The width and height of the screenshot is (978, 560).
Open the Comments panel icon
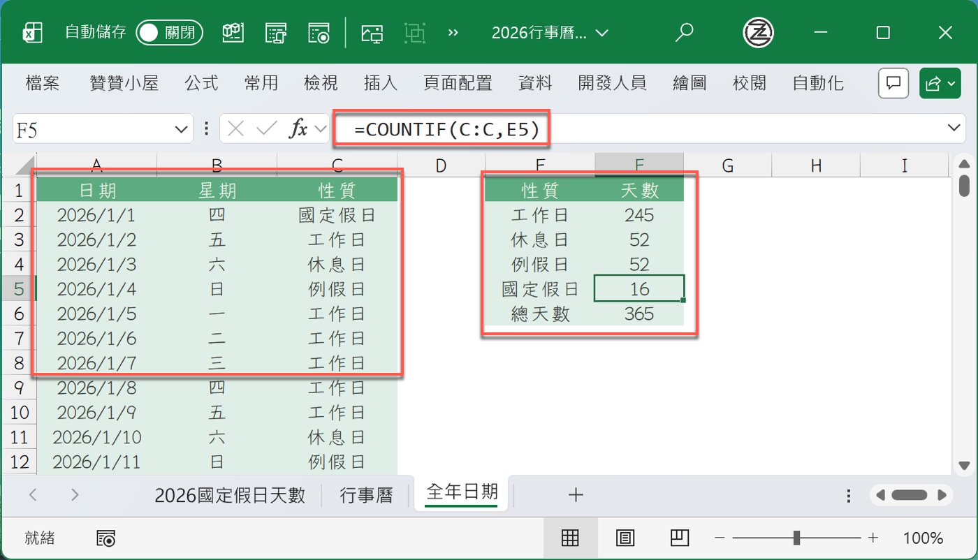click(893, 82)
